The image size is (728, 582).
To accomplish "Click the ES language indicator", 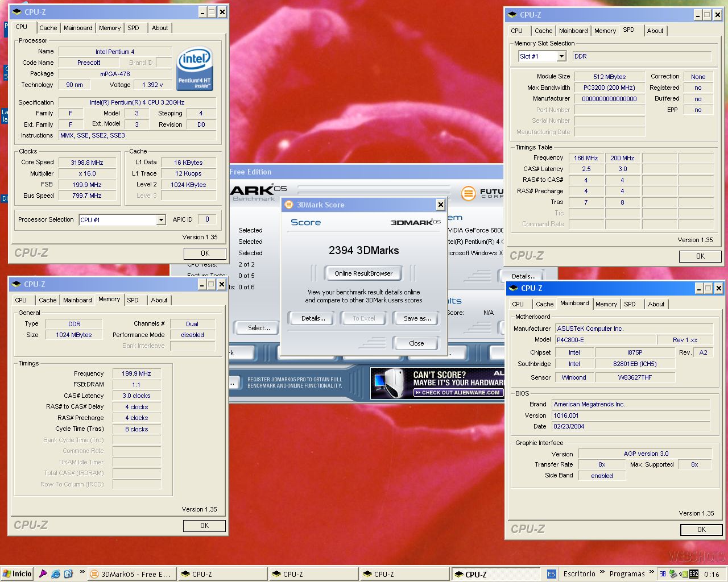I will tap(551, 574).
